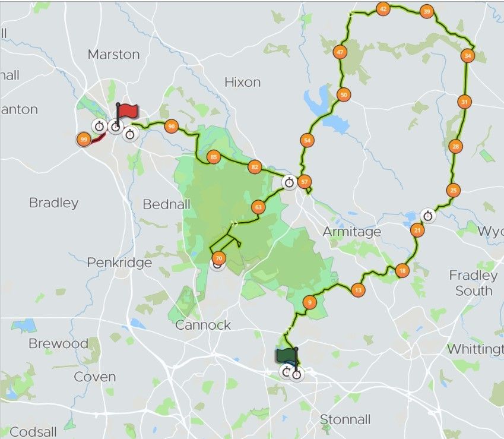Image resolution: width=504 pixels, height=439 pixels.
Task: Click orange distance marker 25
Action: 454,190
